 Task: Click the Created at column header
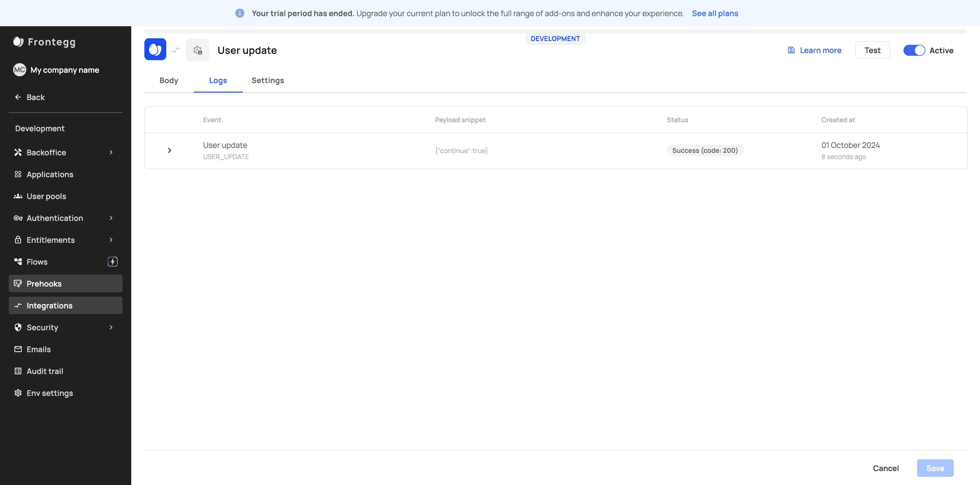click(x=838, y=120)
